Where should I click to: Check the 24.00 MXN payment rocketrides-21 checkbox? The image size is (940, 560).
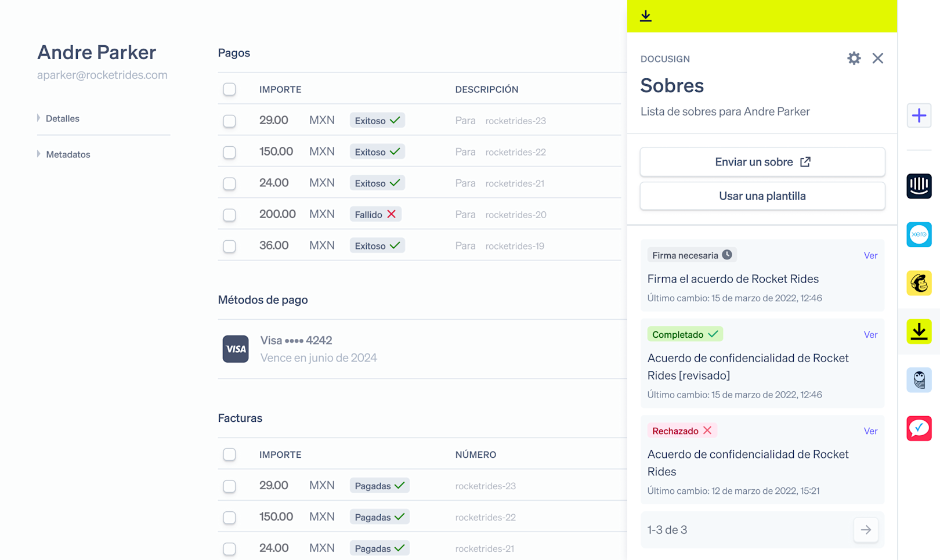pos(229,183)
